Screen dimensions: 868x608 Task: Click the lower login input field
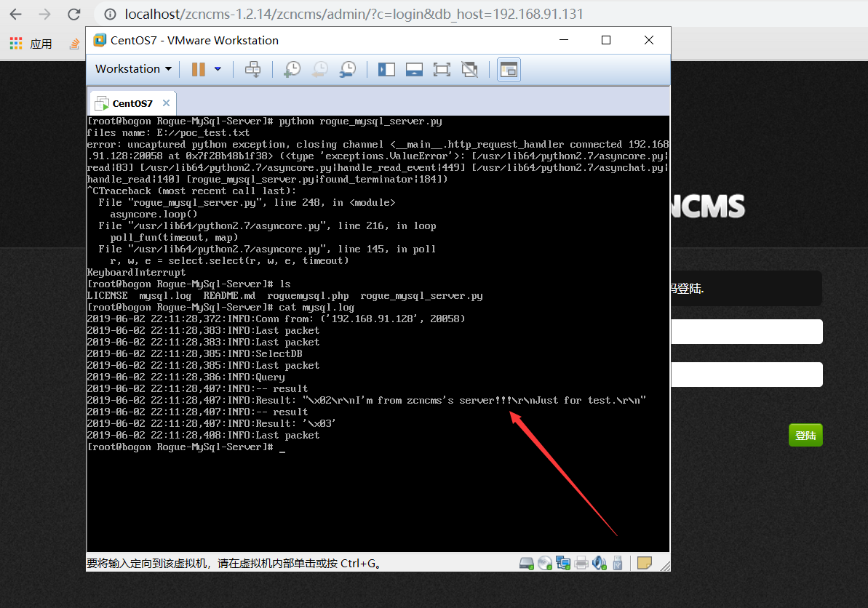(x=746, y=375)
